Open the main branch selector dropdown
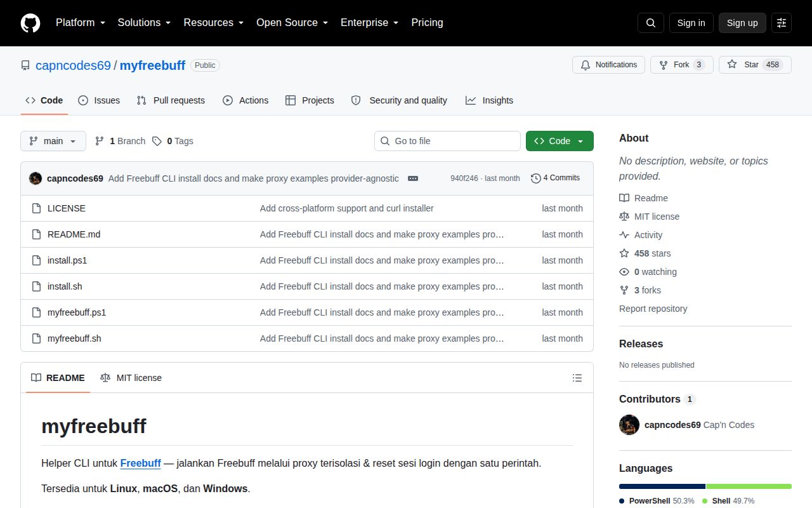This screenshot has height=508, width=812. coord(53,141)
